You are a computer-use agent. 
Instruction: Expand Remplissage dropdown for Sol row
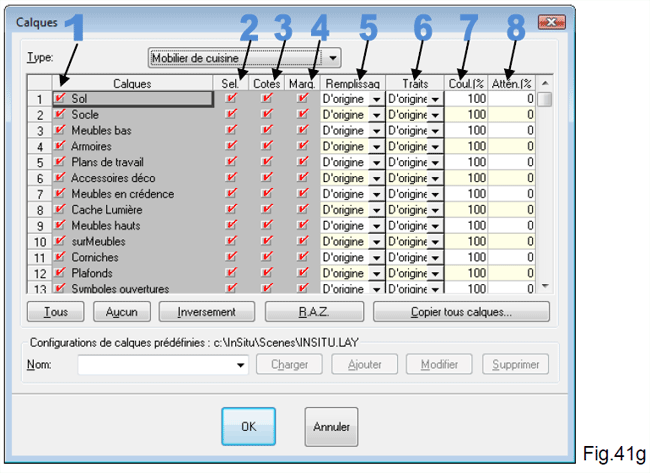(375, 100)
